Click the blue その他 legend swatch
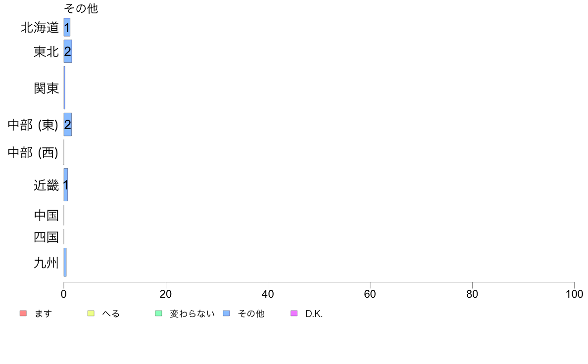The height and width of the screenshot is (364, 588). pos(226,314)
